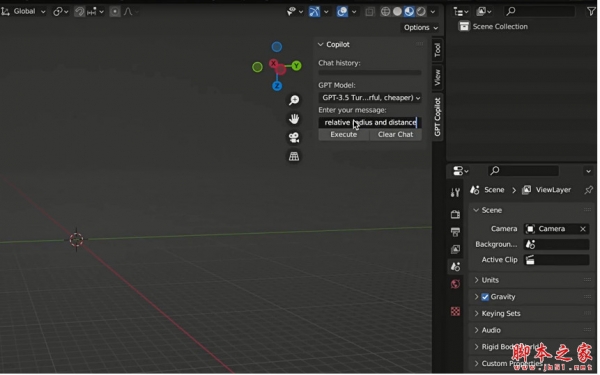
Task: Click the Background scene icon in field
Action: (531, 245)
